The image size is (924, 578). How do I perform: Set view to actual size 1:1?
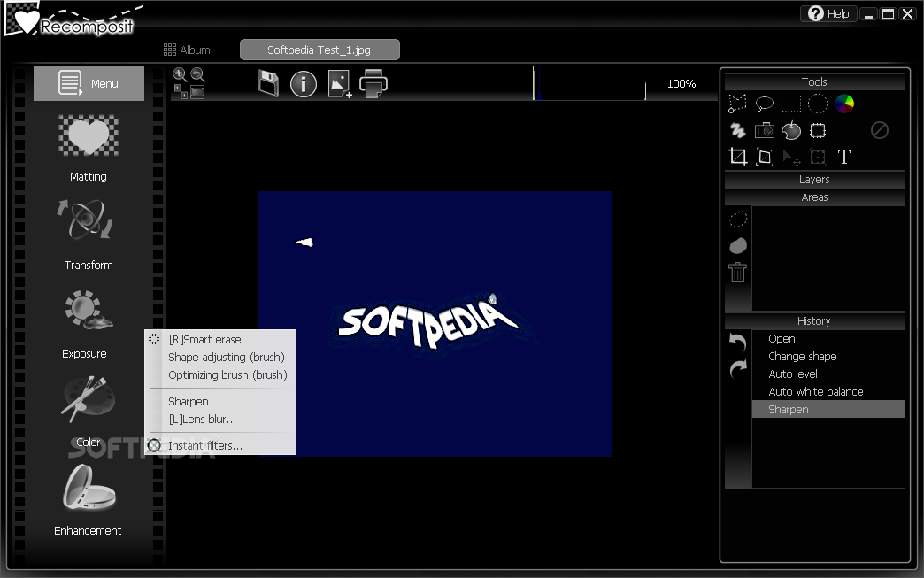(181, 91)
